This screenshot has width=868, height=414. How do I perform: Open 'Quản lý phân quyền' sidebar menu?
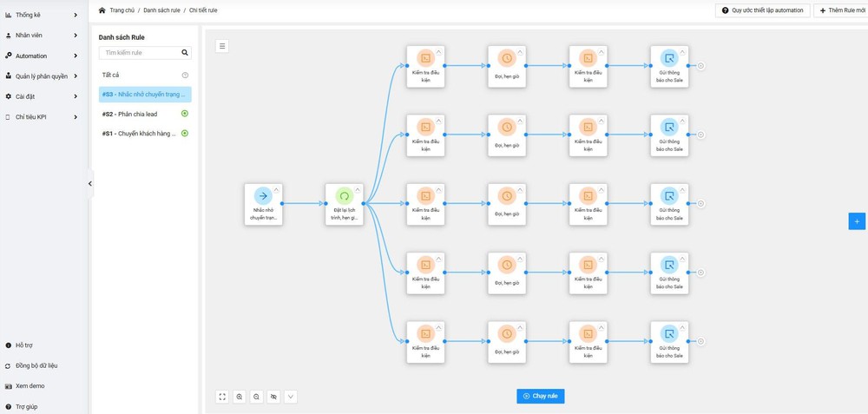pyautogui.click(x=42, y=76)
